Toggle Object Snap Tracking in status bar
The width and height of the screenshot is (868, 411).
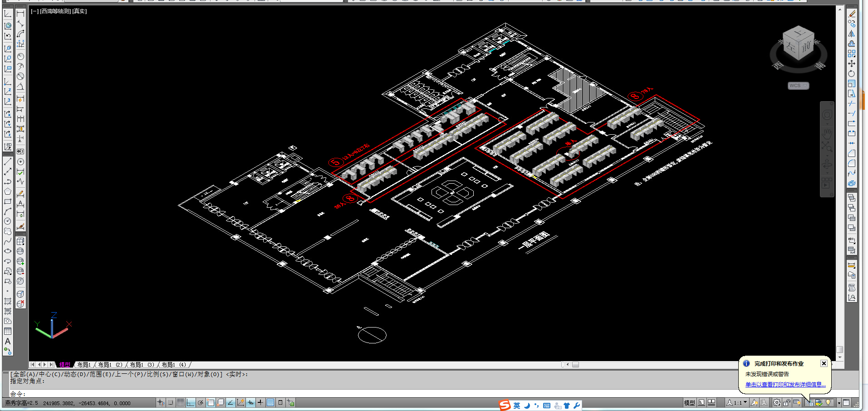point(230,402)
